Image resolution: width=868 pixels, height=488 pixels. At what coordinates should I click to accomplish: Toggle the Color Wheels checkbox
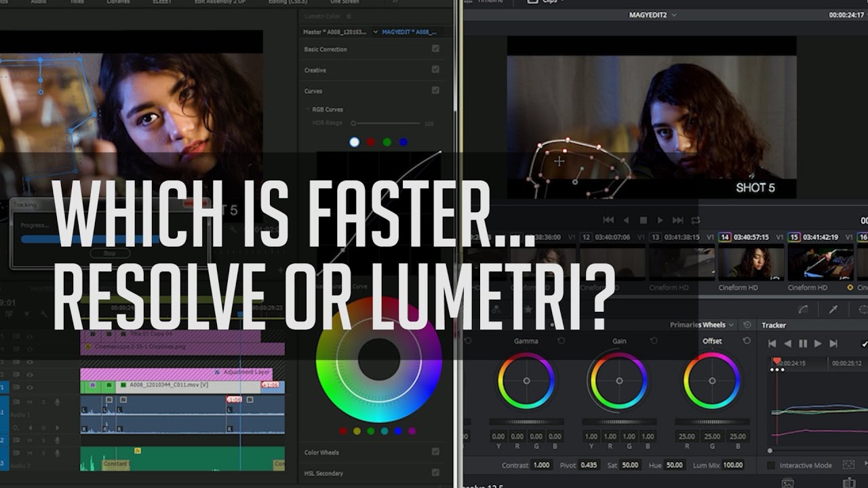435,451
